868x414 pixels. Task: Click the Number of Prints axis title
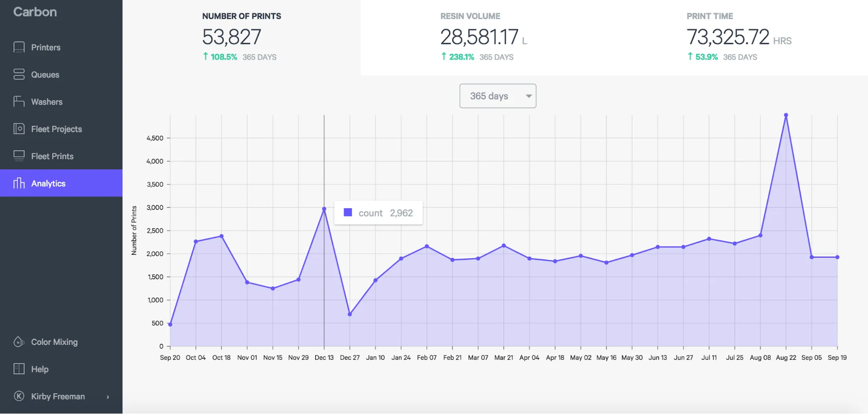pos(134,230)
